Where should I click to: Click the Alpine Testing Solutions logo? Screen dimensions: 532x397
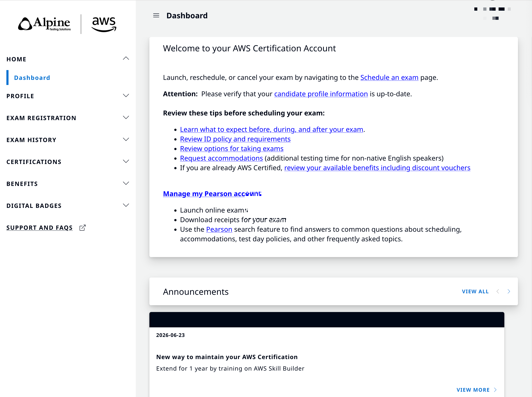pyautogui.click(x=44, y=24)
